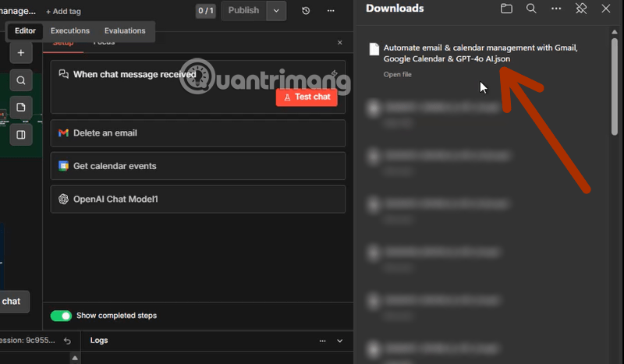The height and width of the screenshot is (364, 624).
Task: Click the up arrow under session bar
Action: [x=75, y=358]
